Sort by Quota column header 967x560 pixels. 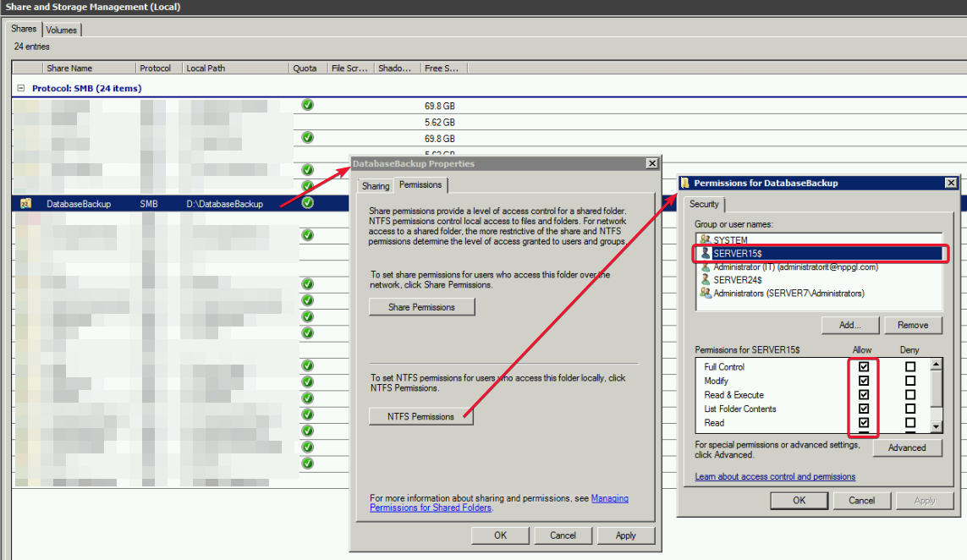coord(308,68)
